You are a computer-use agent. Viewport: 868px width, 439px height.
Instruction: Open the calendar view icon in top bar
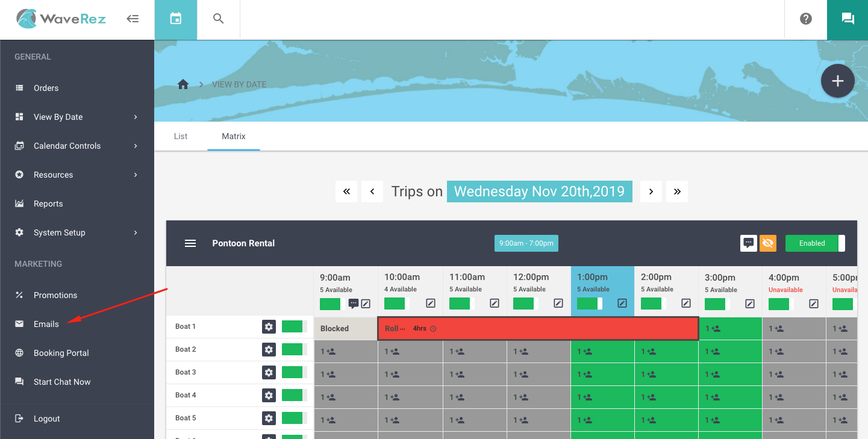176,19
